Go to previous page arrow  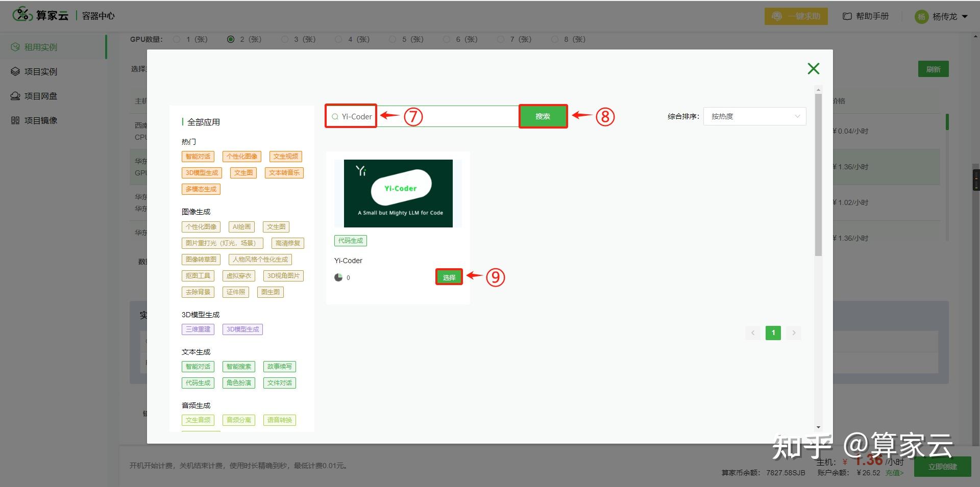pyautogui.click(x=753, y=333)
